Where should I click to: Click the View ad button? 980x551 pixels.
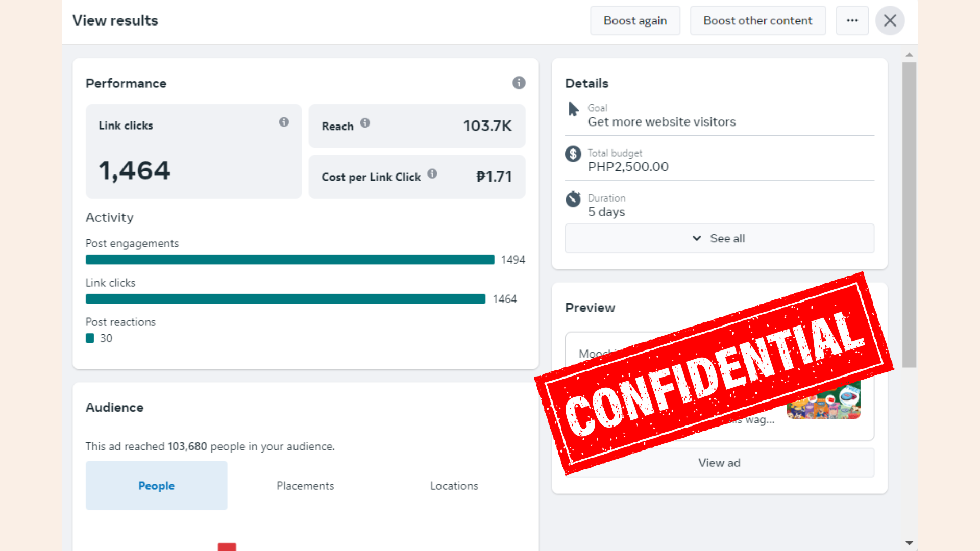point(719,463)
